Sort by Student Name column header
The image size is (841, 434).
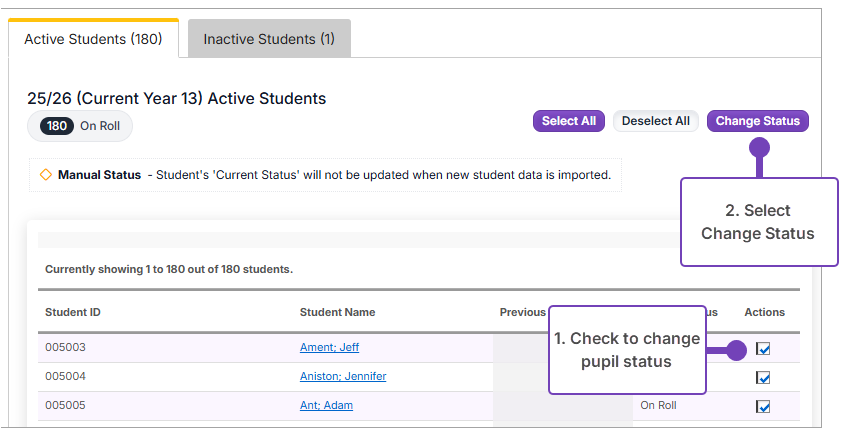tap(337, 313)
